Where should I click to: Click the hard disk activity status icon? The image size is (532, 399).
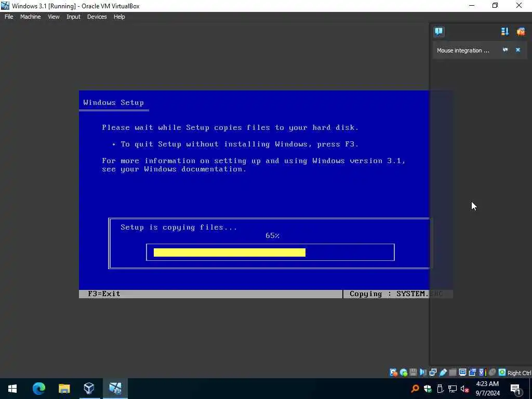pos(394,373)
